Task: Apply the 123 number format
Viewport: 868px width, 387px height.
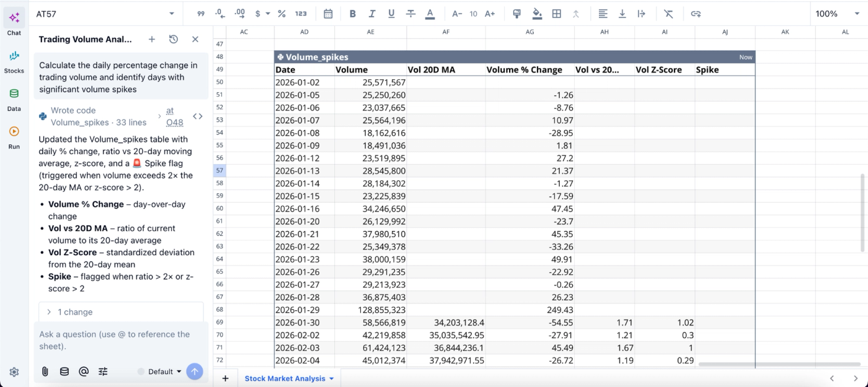Action: (301, 14)
